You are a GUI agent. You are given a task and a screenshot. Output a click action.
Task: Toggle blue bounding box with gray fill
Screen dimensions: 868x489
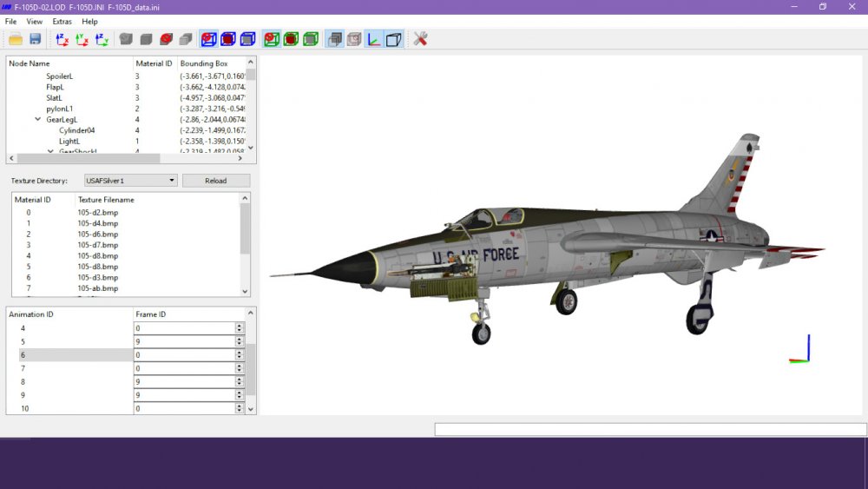[248, 39]
